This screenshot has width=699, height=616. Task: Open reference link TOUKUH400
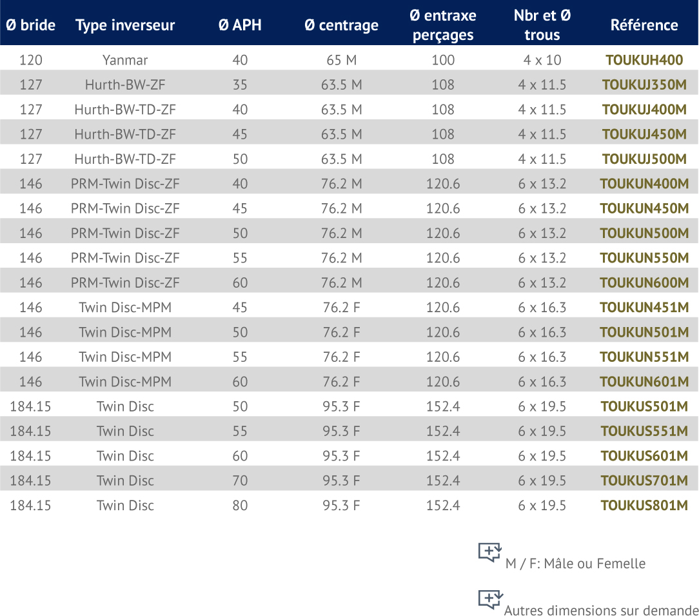click(x=644, y=60)
